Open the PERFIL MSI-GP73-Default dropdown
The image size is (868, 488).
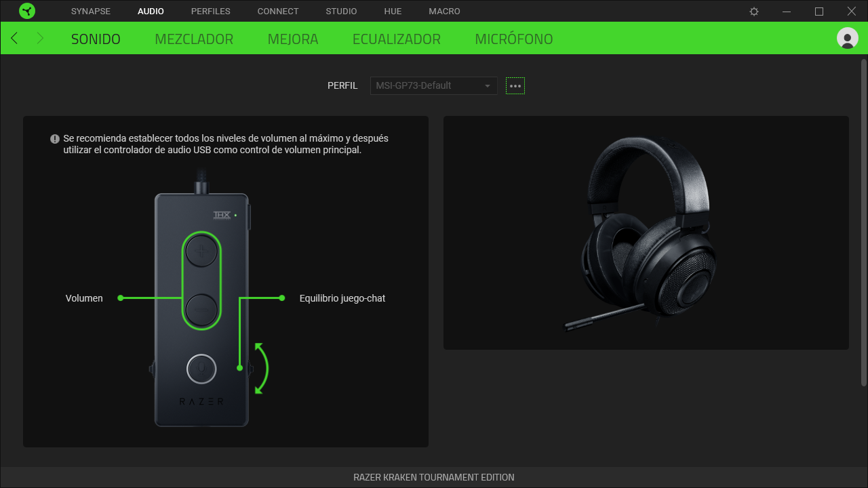coord(433,86)
